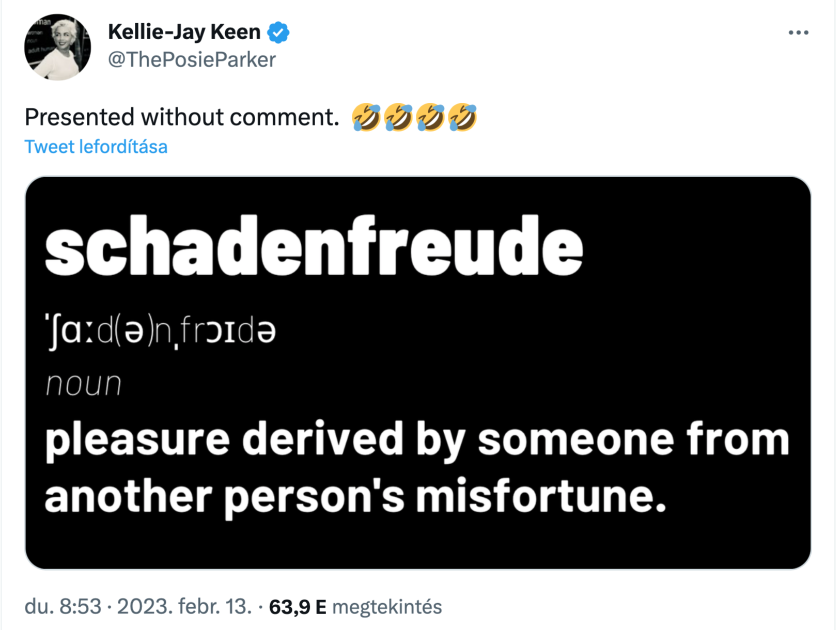Click the italic 'noun' label in the image
Image resolution: width=840 pixels, height=630 pixels.
point(84,385)
